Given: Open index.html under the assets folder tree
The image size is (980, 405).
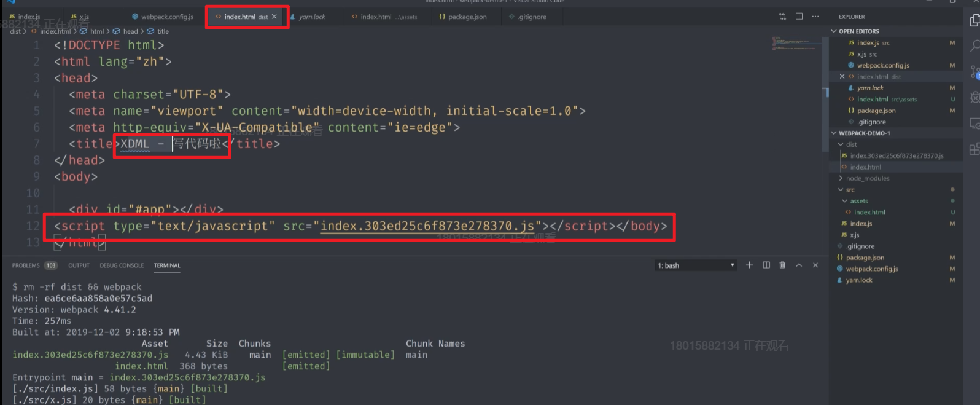Looking at the screenshot, I should tap(895, 212).
